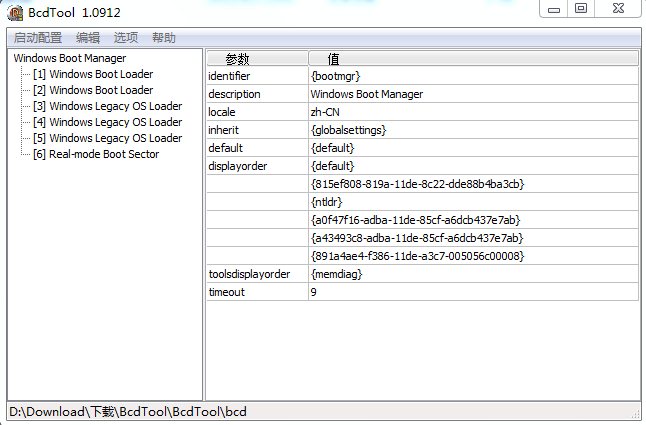The height and width of the screenshot is (425, 646).
Task: Select the default parameter cell
Action: click(257, 148)
